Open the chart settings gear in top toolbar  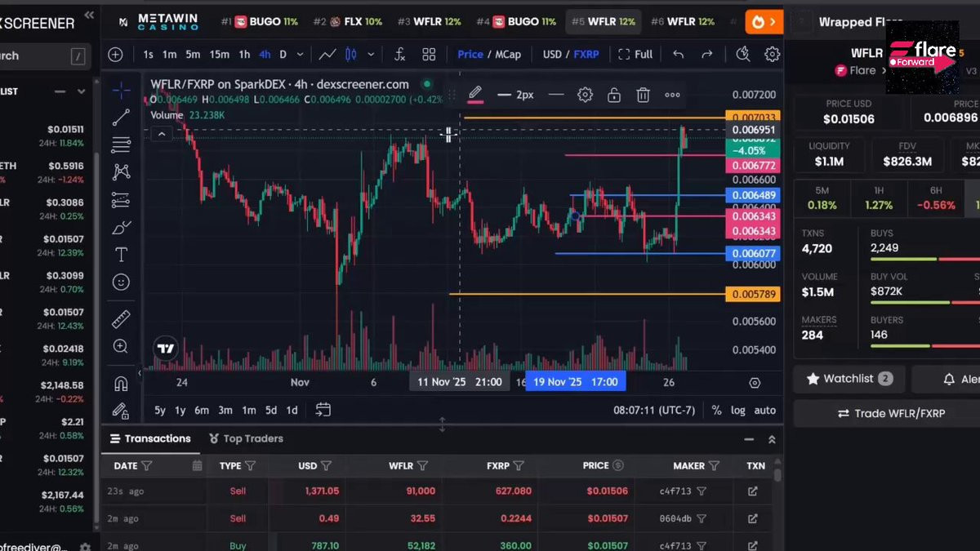pyautogui.click(x=772, y=55)
